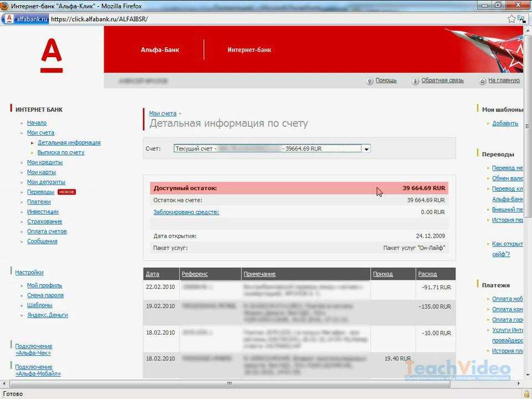Select Выписка по счету in the left menu
This screenshot has width=532, height=399.
tap(61, 152)
